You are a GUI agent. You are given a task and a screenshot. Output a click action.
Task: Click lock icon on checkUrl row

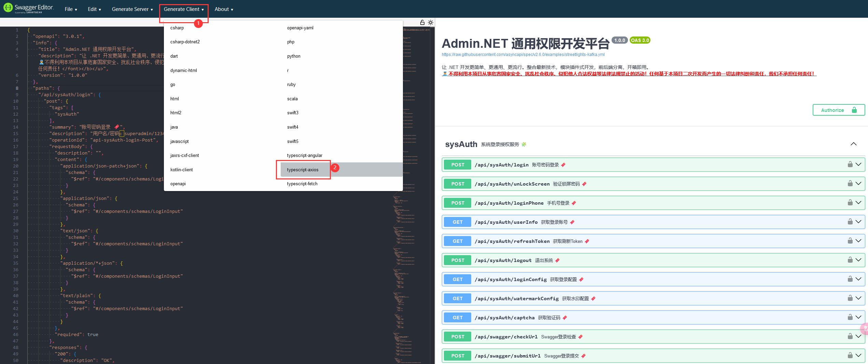click(x=850, y=336)
